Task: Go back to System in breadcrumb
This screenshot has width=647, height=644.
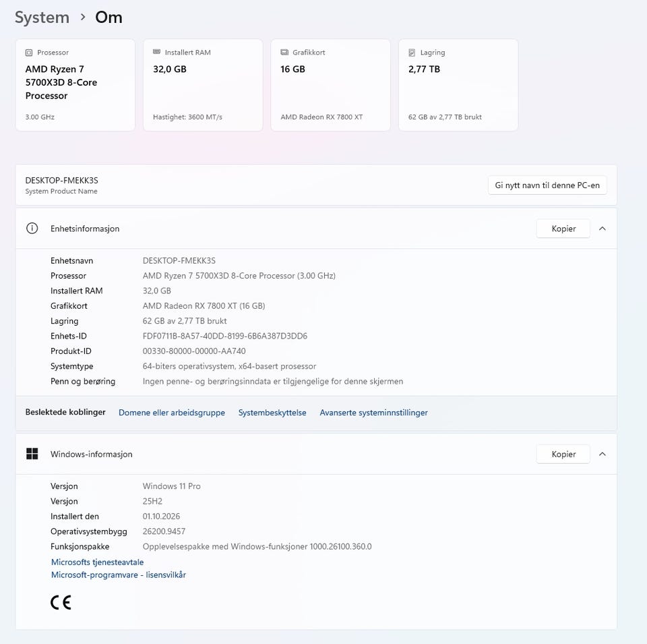Action: coord(42,18)
